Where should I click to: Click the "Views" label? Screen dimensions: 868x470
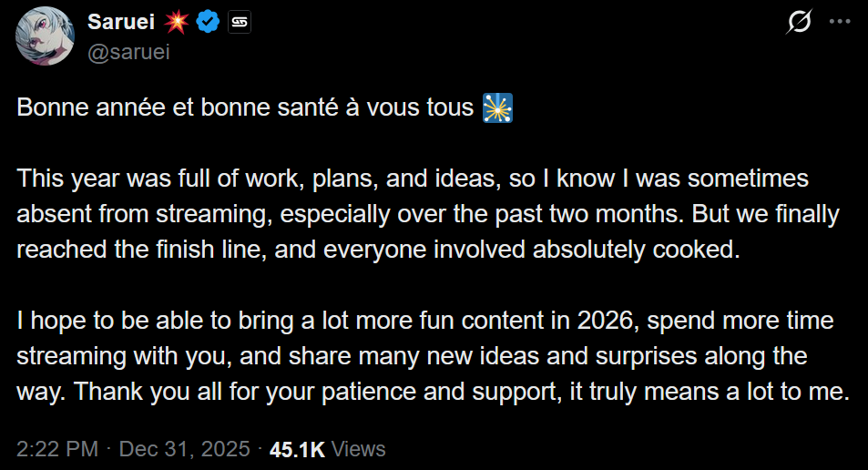358,449
